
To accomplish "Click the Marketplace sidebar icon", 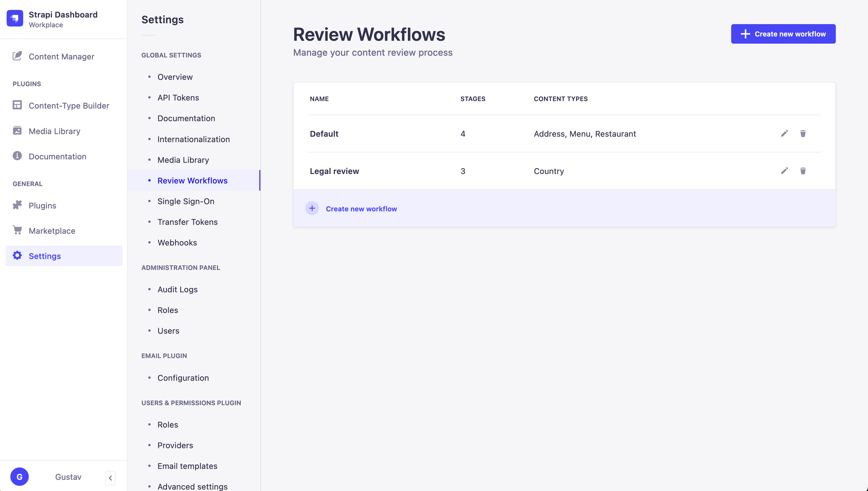I will [x=17, y=231].
